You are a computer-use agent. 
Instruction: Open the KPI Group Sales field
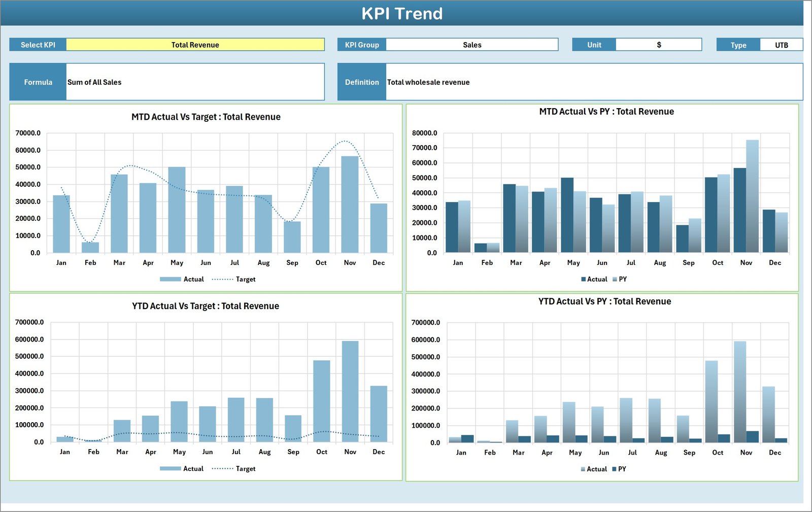472,45
